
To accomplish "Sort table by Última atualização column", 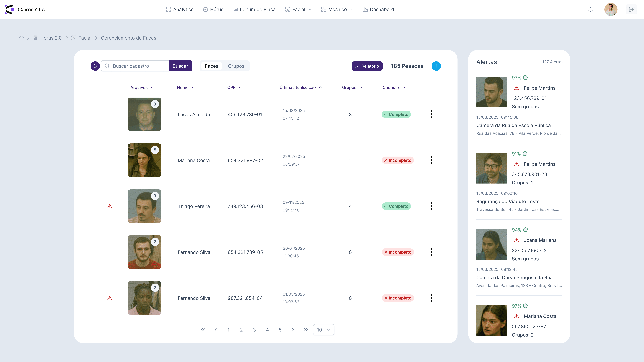I will tap(301, 87).
